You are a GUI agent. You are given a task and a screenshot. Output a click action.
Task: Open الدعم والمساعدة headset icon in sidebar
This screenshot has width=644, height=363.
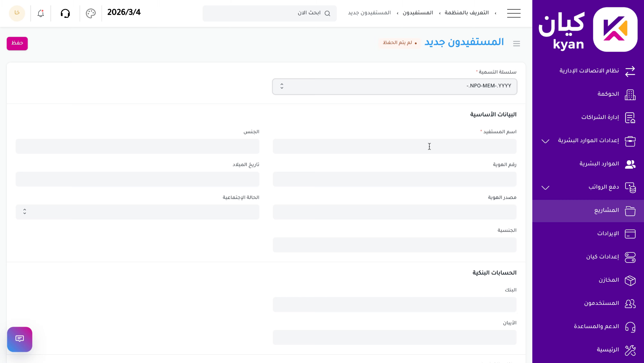[630, 327]
